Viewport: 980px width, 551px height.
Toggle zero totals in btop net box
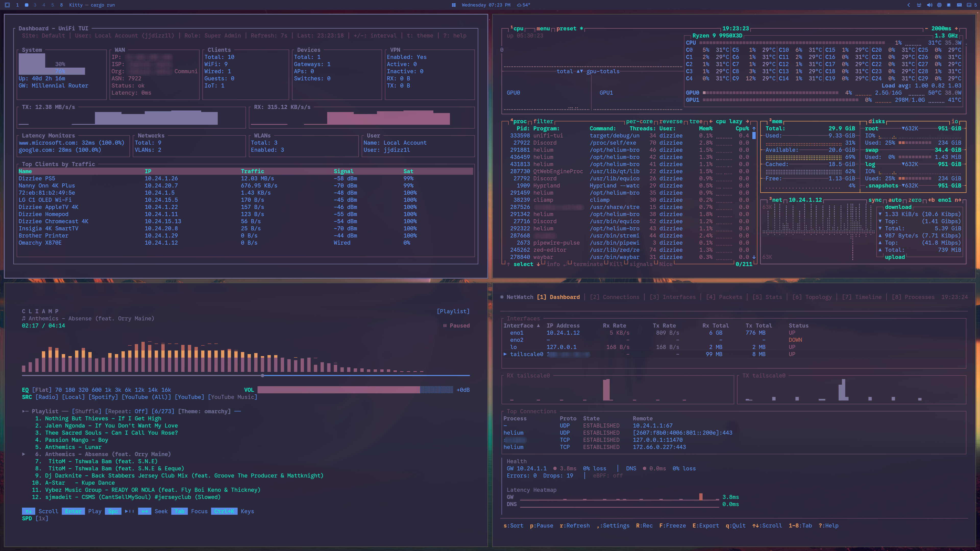pyautogui.click(x=915, y=200)
